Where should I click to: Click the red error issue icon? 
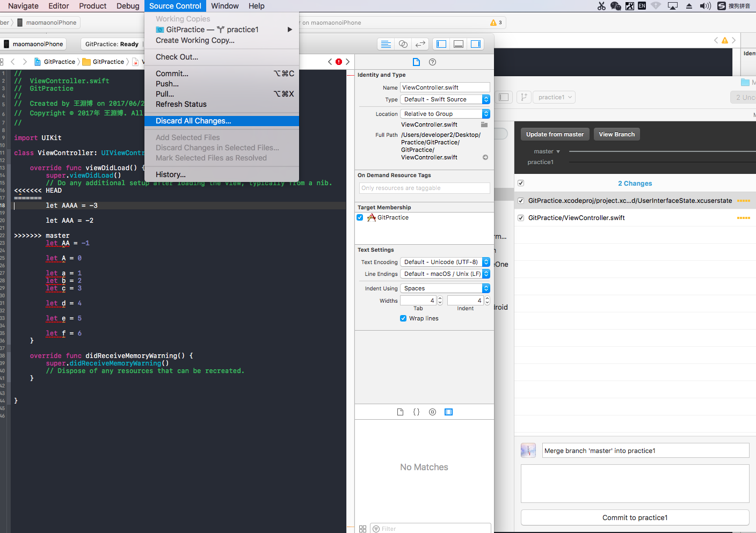click(x=339, y=62)
